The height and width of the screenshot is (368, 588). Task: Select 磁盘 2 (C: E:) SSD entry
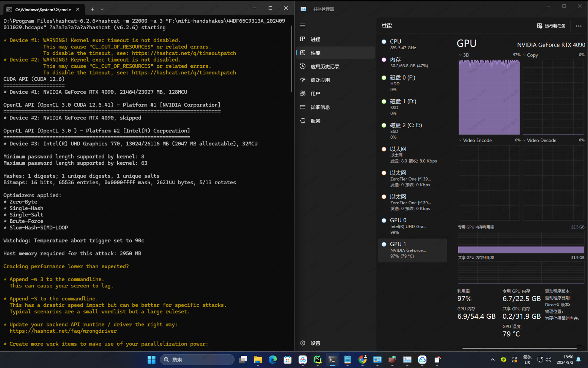(412, 131)
